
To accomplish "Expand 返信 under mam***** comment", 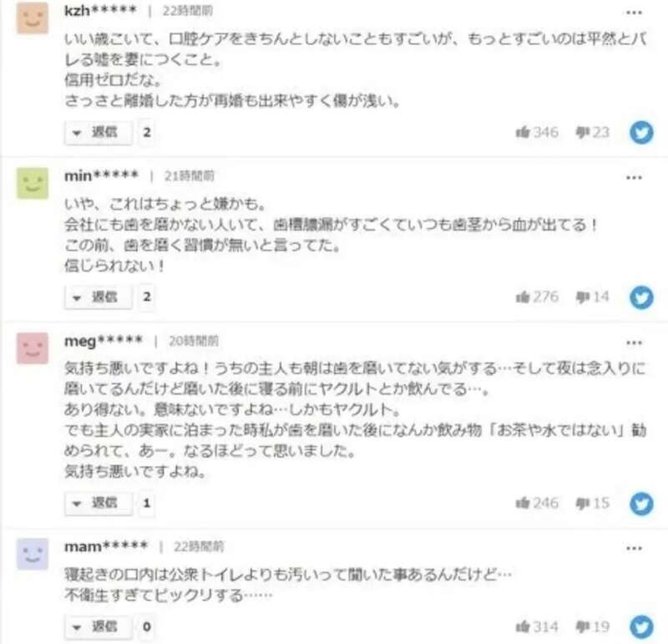I will pyautogui.click(x=99, y=627).
